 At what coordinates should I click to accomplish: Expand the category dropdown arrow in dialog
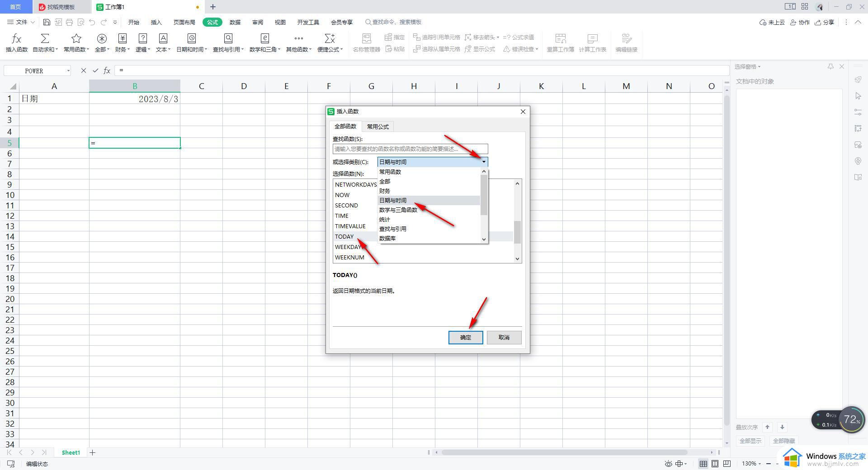pyautogui.click(x=484, y=162)
